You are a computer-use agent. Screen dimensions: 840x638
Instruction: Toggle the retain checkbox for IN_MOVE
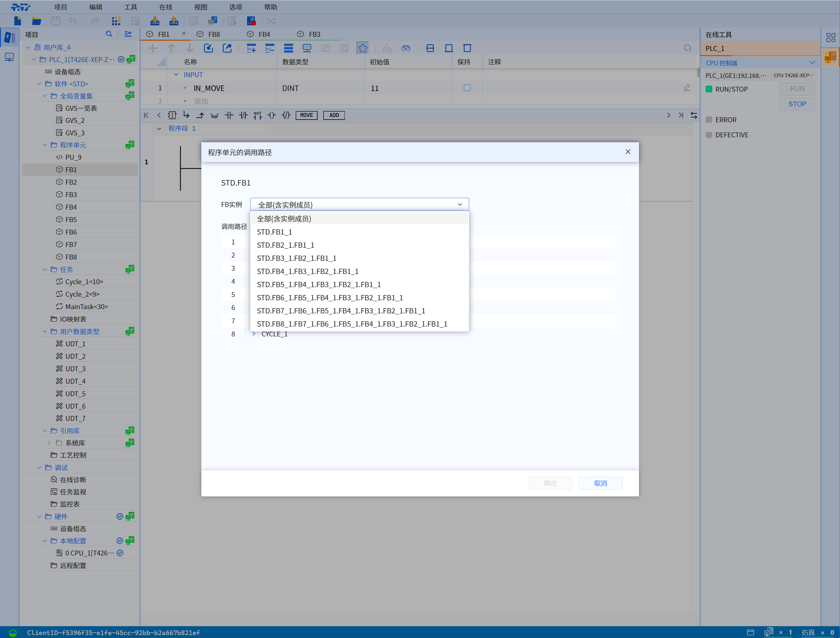click(x=467, y=88)
